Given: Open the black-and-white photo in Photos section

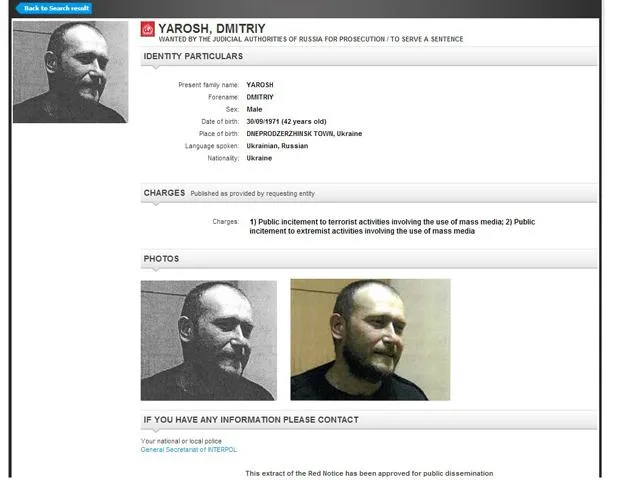Looking at the screenshot, I should coord(209,340).
